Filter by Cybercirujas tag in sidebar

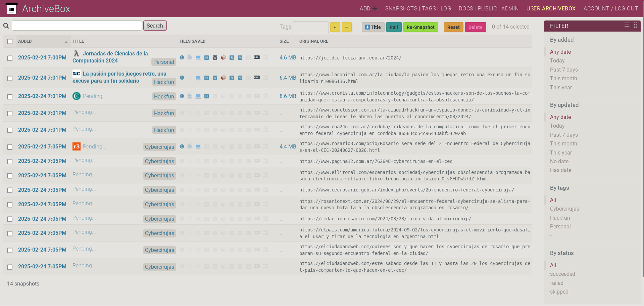pyautogui.click(x=564, y=209)
